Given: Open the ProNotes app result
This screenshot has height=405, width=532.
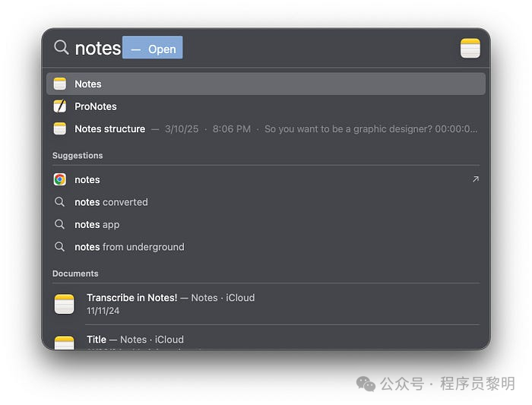Looking at the screenshot, I should (x=266, y=106).
